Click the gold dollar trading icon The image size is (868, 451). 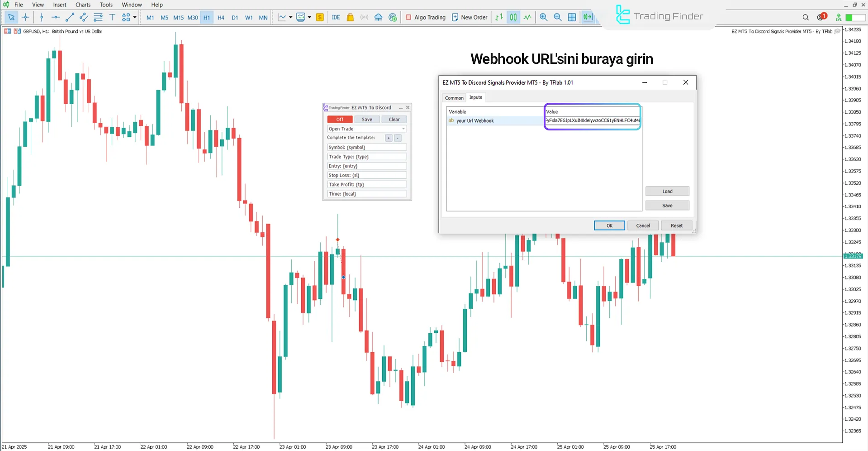(x=320, y=17)
